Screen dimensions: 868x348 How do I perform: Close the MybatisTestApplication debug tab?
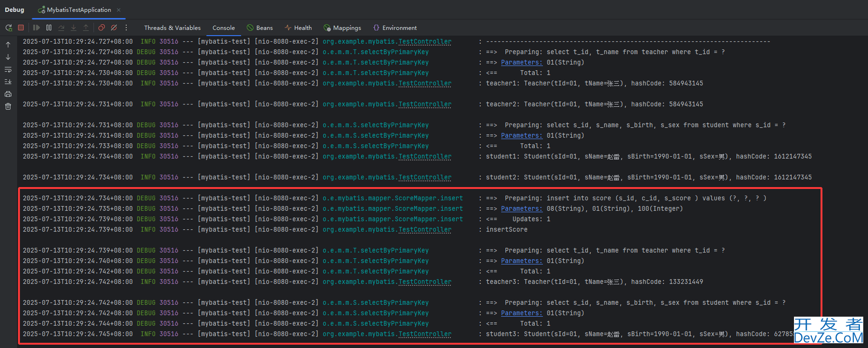(119, 10)
